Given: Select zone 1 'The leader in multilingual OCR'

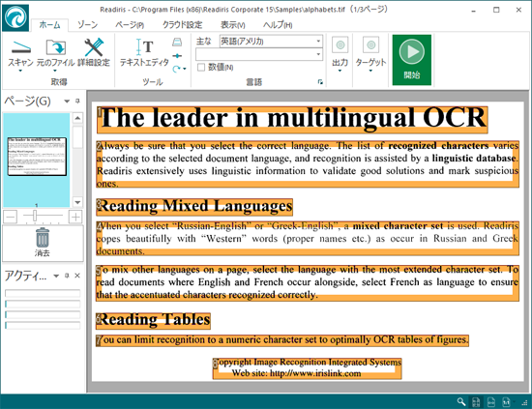Looking at the screenshot, I should (x=292, y=120).
